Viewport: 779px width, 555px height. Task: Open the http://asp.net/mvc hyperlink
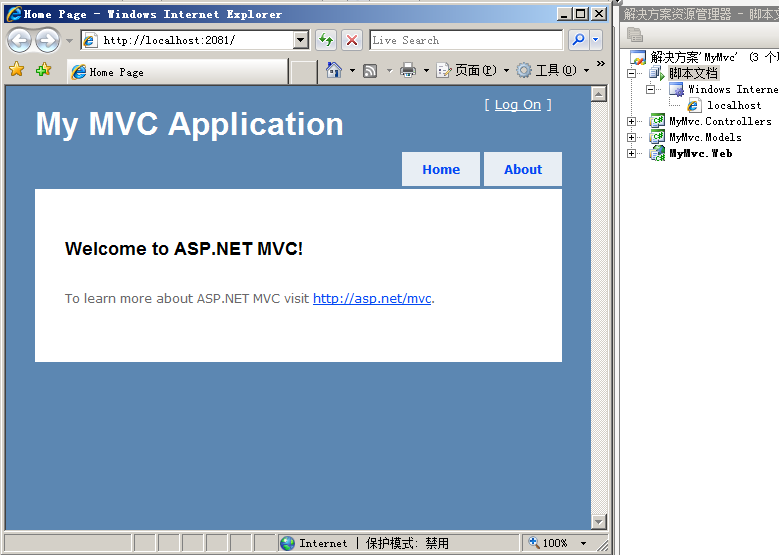[x=372, y=298]
